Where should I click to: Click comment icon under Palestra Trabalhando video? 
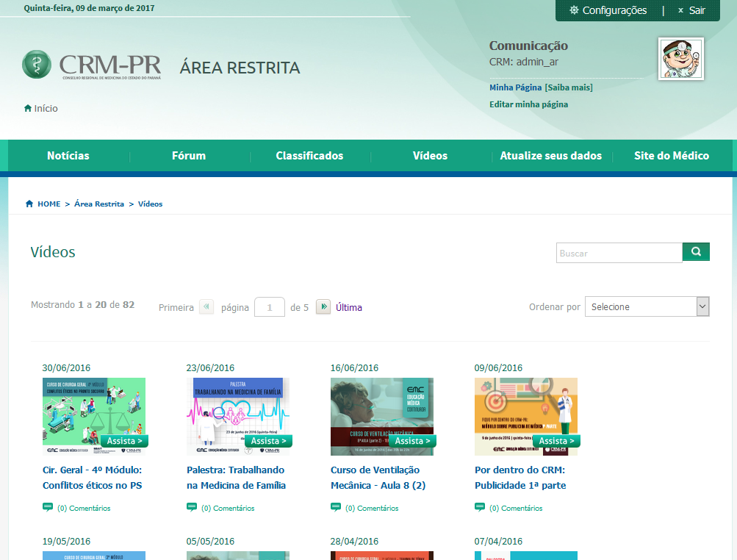pyautogui.click(x=192, y=507)
